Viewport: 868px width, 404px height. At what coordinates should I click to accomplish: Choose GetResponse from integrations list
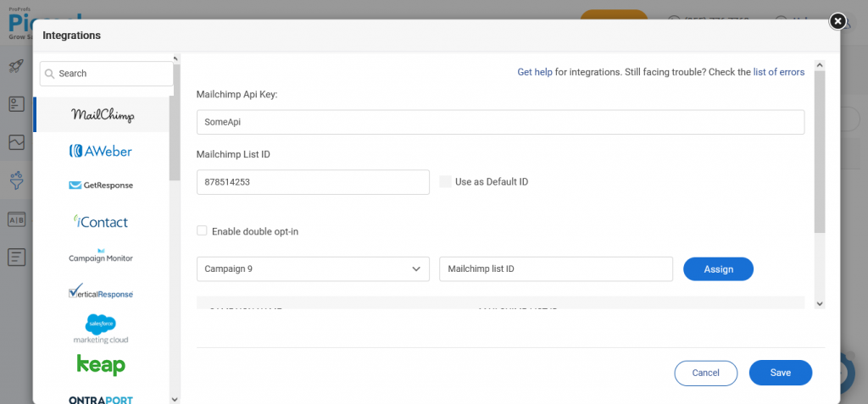tap(101, 185)
